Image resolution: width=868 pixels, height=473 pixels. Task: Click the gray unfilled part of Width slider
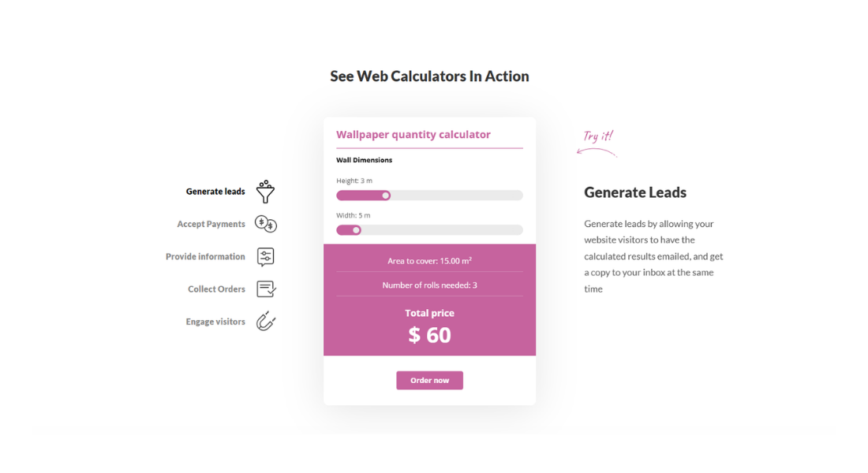pos(442,230)
